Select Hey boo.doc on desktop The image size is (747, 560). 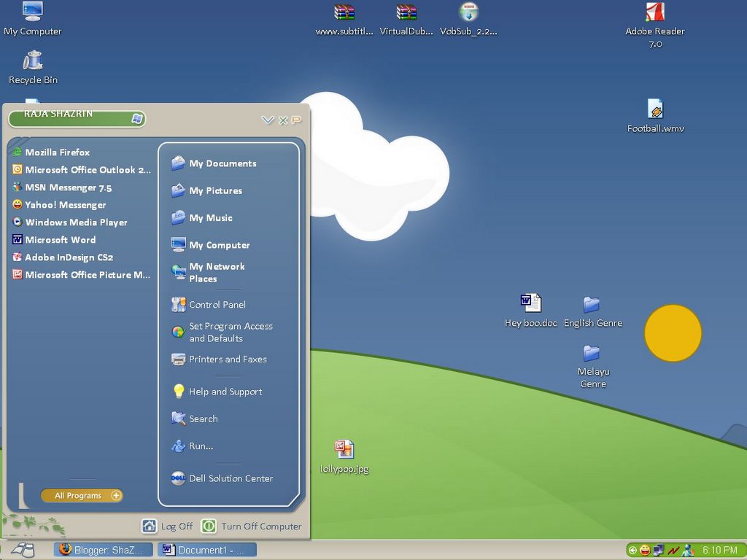531,311
